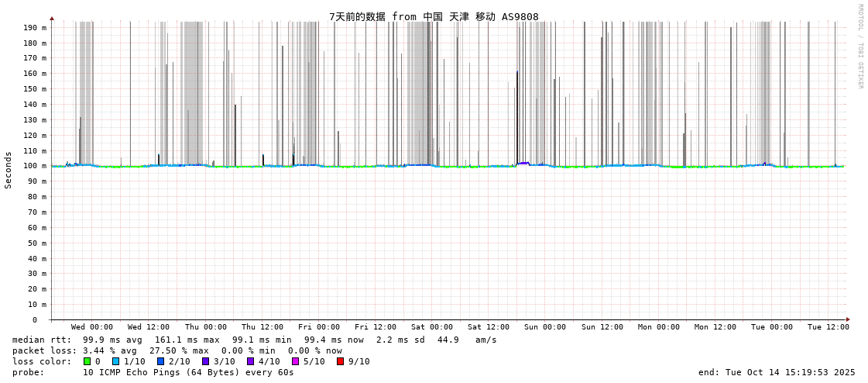This screenshot has width=868, height=383.
Task: Select the Thu 12:00 time axis label
Action: click(x=262, y=327)
